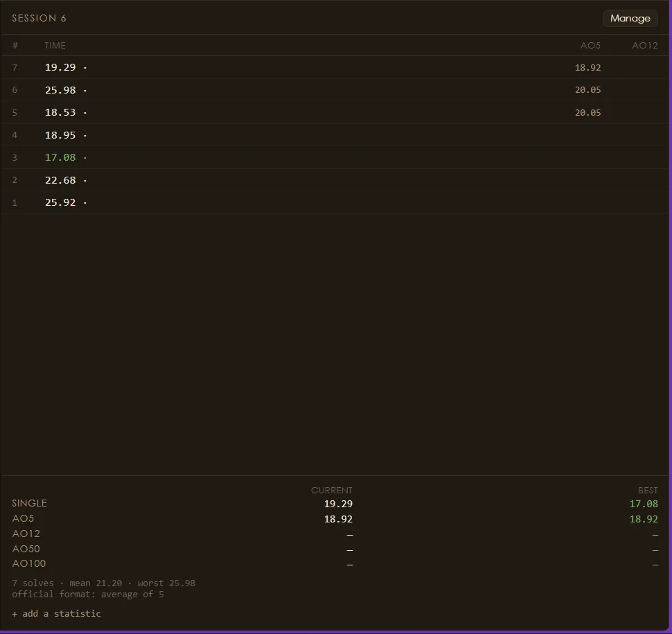Click 'official format: average of 5' text
672x634 pixels.
point(88,594)
